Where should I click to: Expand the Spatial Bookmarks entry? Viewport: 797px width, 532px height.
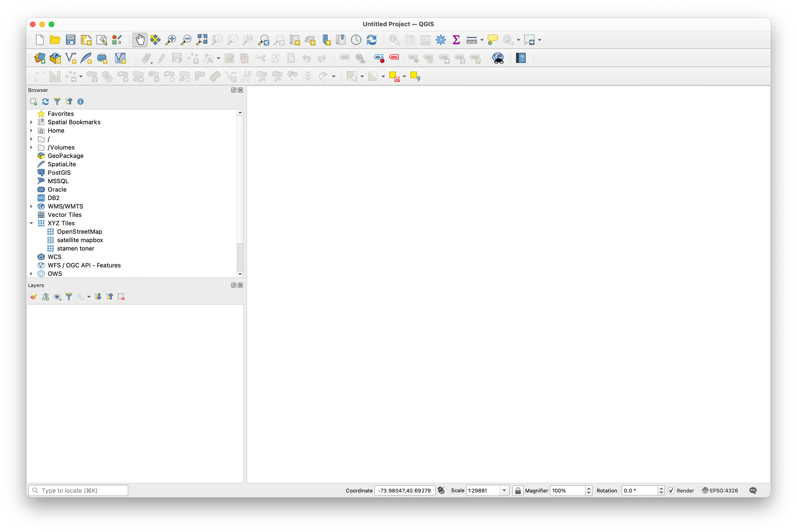click(31, 122)
